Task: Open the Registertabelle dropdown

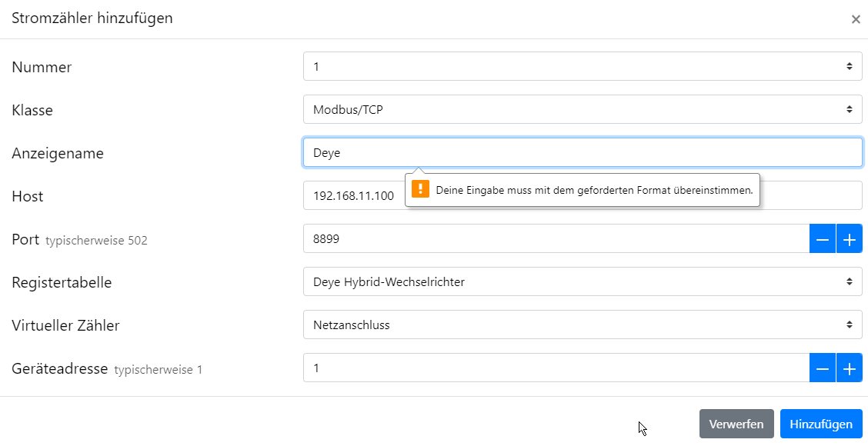Action: point(583,281)
